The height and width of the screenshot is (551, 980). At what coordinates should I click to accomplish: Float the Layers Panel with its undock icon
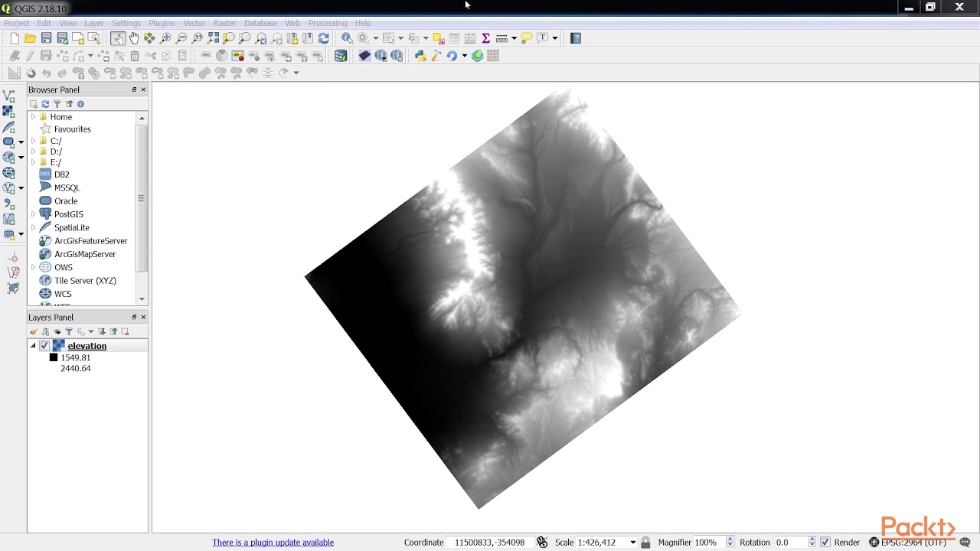pyautogui.click(x=134, y=317)
